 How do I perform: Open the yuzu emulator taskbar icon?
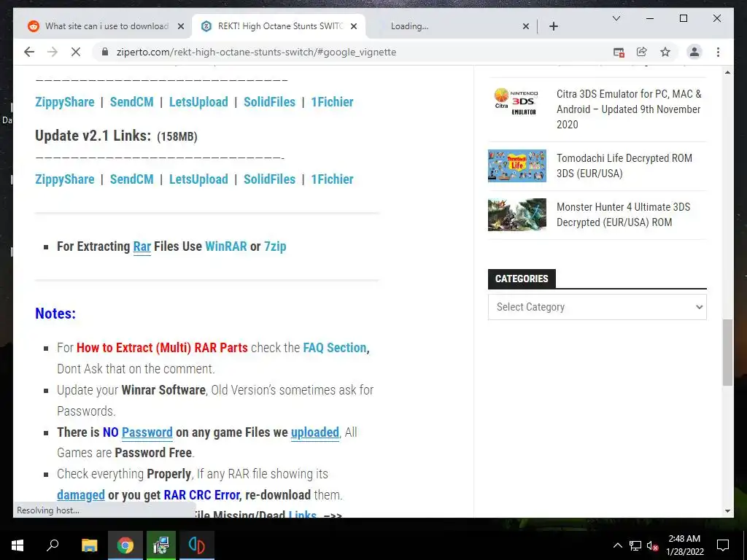tap(197, 545)
